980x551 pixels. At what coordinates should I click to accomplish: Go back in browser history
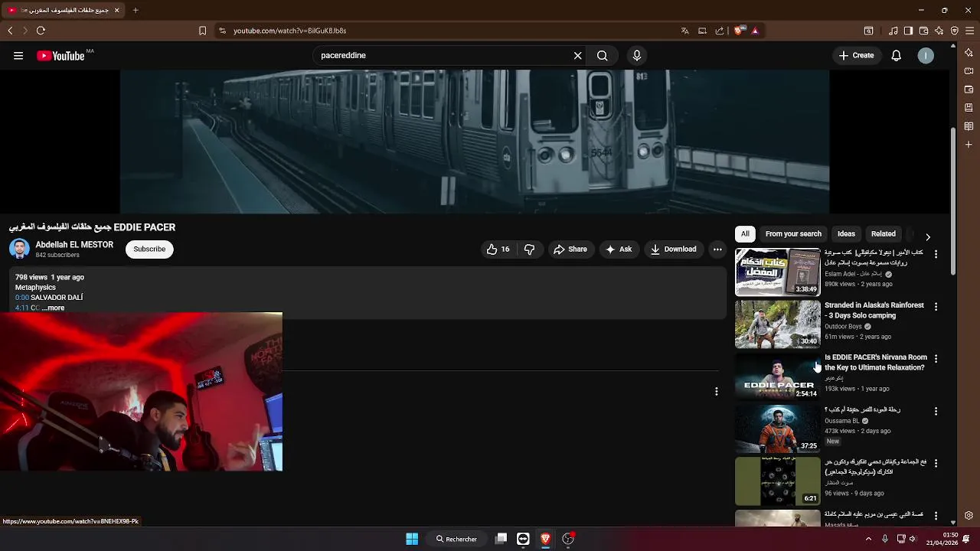pyautogui.click(x=10, y=31)
